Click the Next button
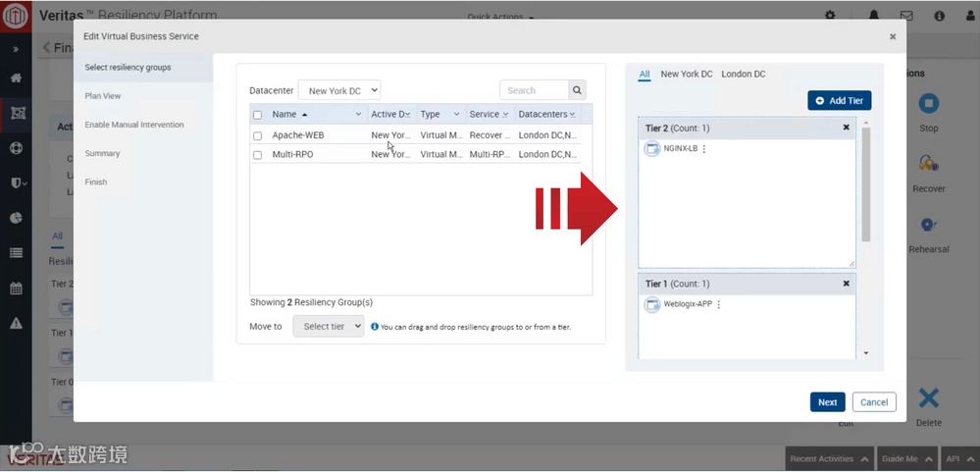 (828, 402)
